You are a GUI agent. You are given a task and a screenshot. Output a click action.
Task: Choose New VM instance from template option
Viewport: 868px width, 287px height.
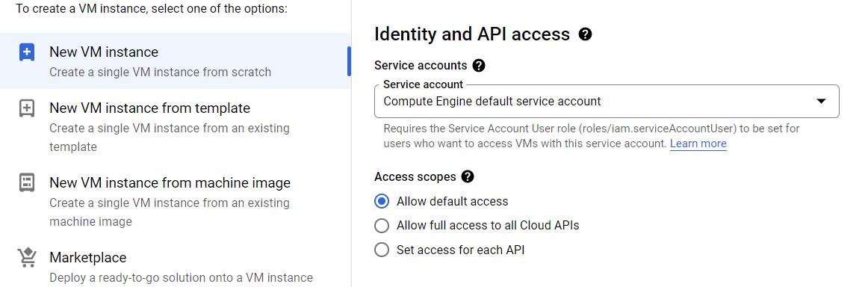[x=176, y=126]
